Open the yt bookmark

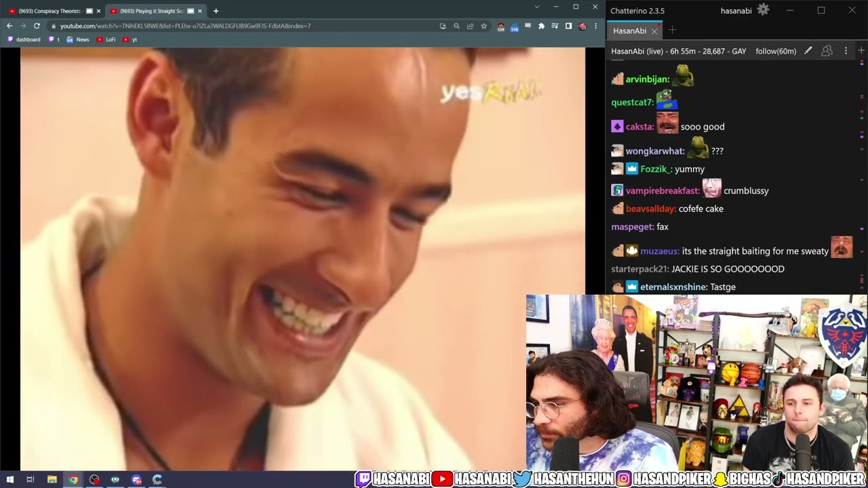click(130, 39)
